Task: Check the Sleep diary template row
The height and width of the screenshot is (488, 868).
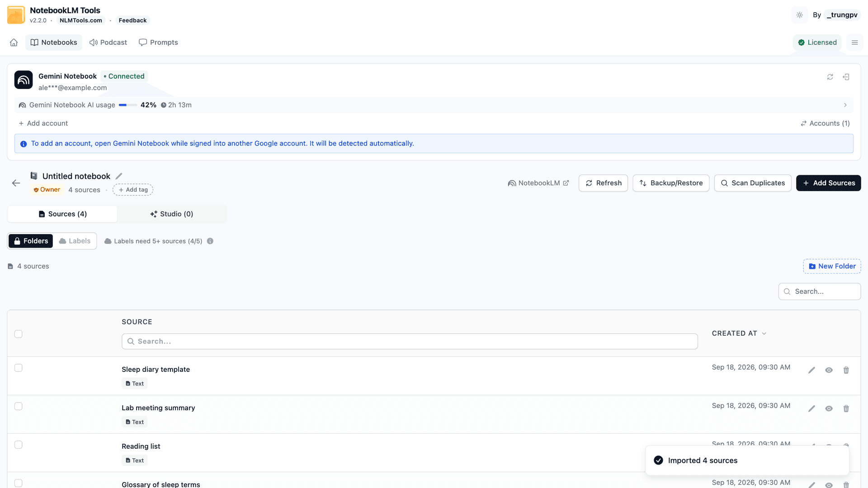Action: pos(19,368)
